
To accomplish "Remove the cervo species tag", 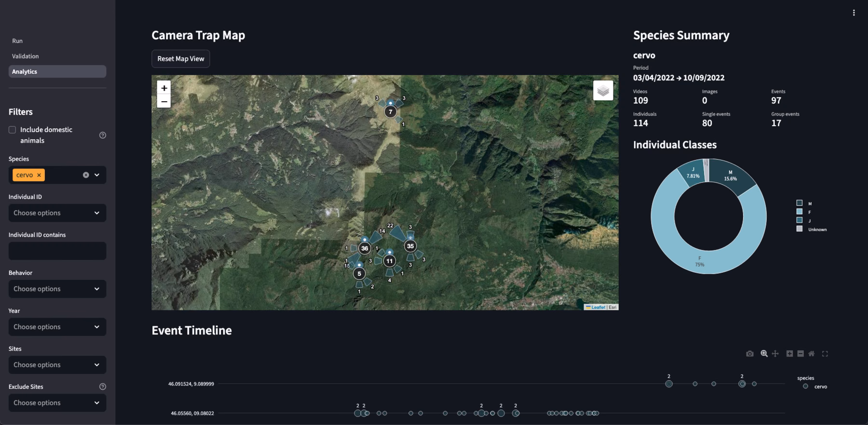I will (x=39, y=175).
